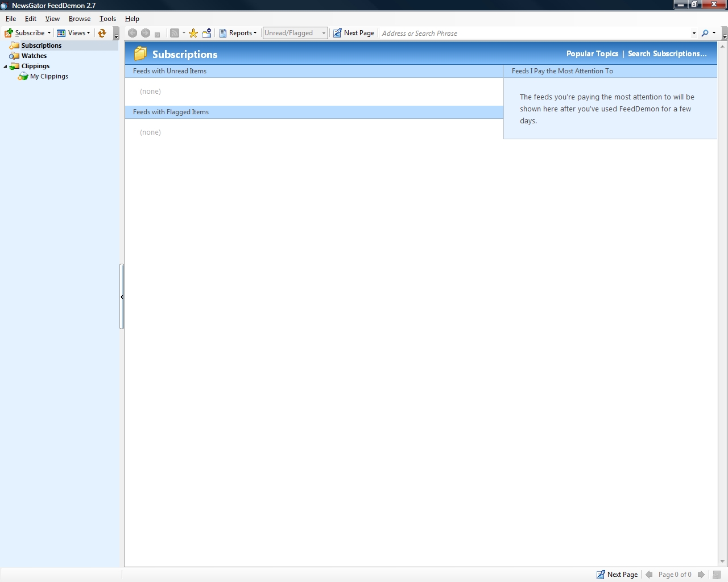
Task: Click the Search Subscriptions link
Action: click(x=667, y=53)
